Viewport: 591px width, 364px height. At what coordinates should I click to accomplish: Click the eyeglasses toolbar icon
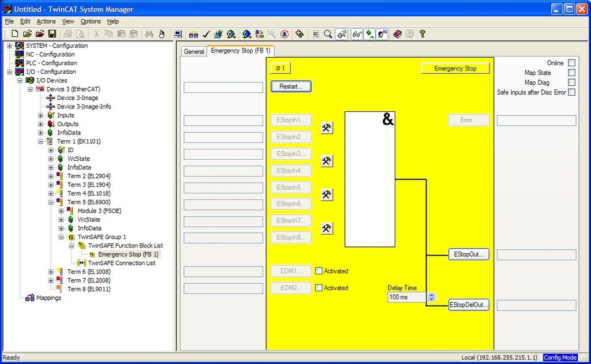tap(357, 34)
